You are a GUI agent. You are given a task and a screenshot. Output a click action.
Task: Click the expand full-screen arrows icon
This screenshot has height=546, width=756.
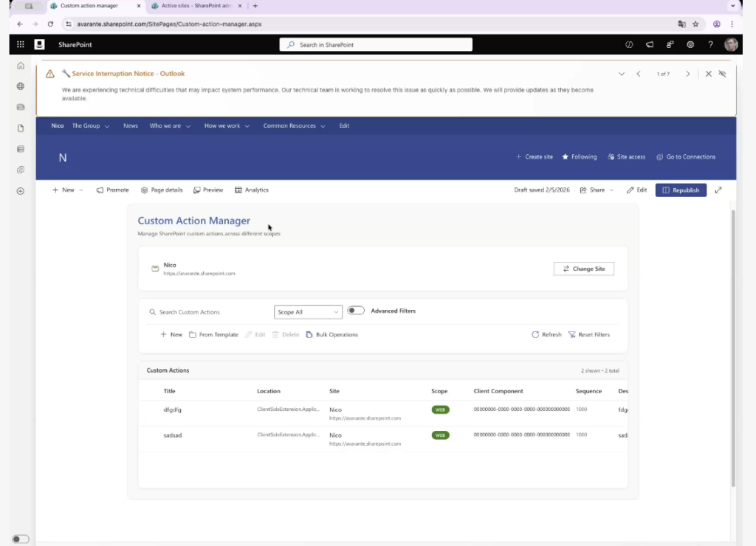coord(718,190)
